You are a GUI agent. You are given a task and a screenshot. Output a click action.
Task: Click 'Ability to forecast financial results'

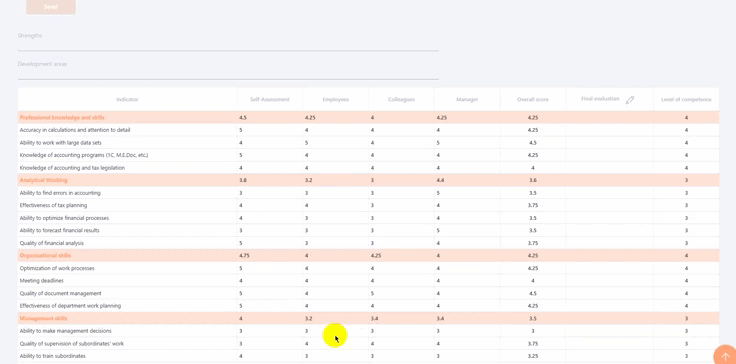[60, 231]
